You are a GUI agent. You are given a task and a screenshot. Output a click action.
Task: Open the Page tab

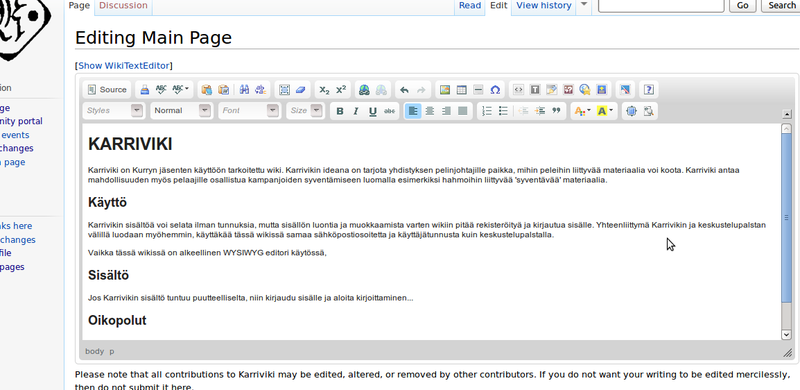click(x=79, y=6)
